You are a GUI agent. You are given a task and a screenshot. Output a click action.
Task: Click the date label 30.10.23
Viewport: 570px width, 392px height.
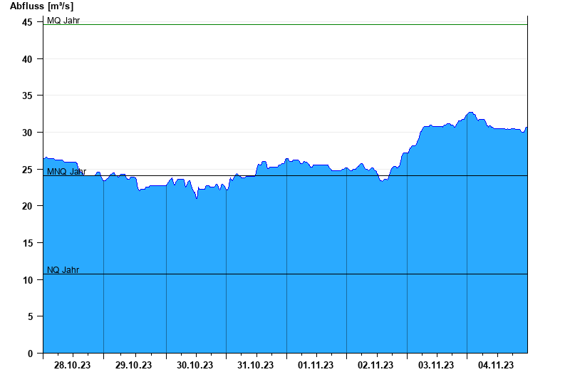[195, 366]
